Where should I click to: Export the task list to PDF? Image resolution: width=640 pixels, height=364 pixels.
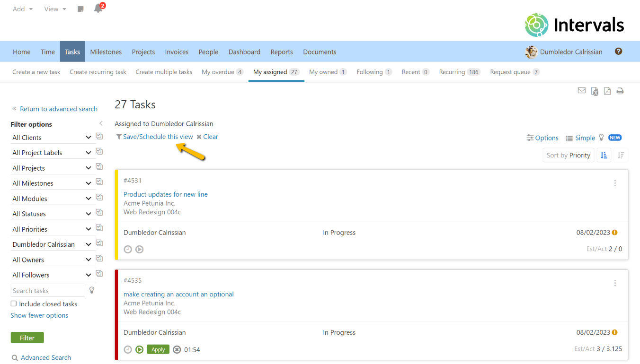tap(607, 91)
